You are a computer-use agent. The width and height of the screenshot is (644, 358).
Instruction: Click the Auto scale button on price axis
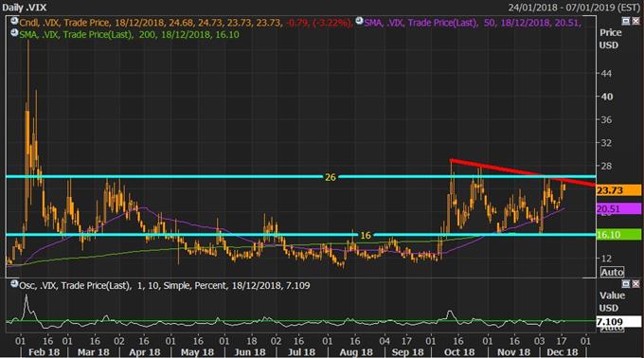click(x=612, y=272)
